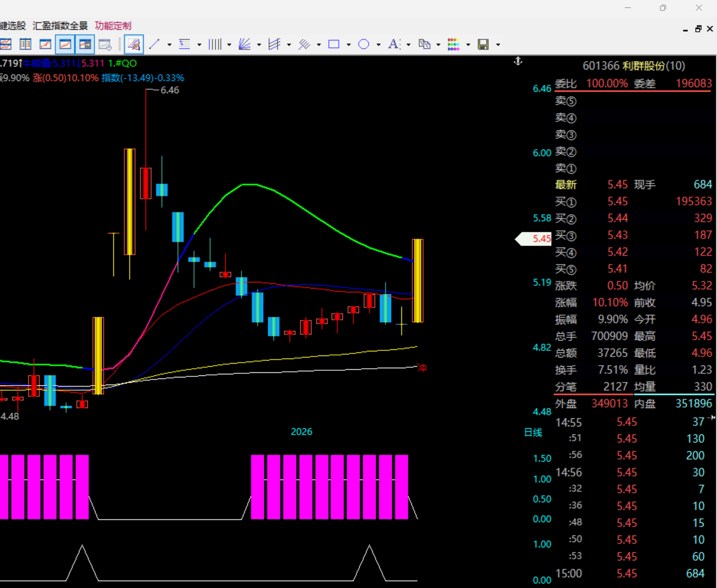717x588 pixels.
Task: Click the 日线 period label
Action: click(533, 432)
